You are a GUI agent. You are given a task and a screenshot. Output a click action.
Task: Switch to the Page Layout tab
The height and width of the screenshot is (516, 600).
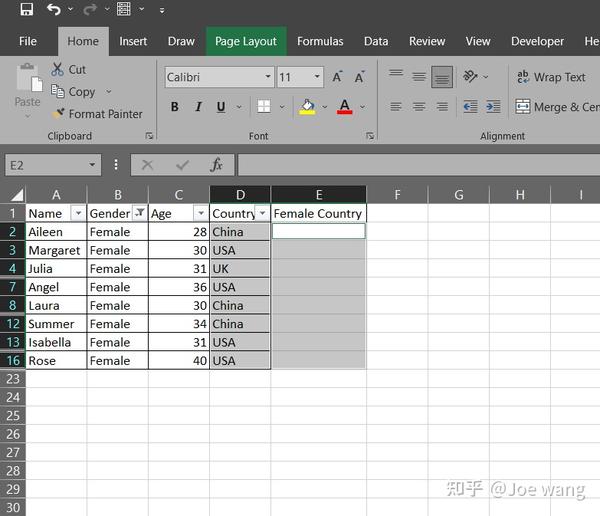point(246,41)
